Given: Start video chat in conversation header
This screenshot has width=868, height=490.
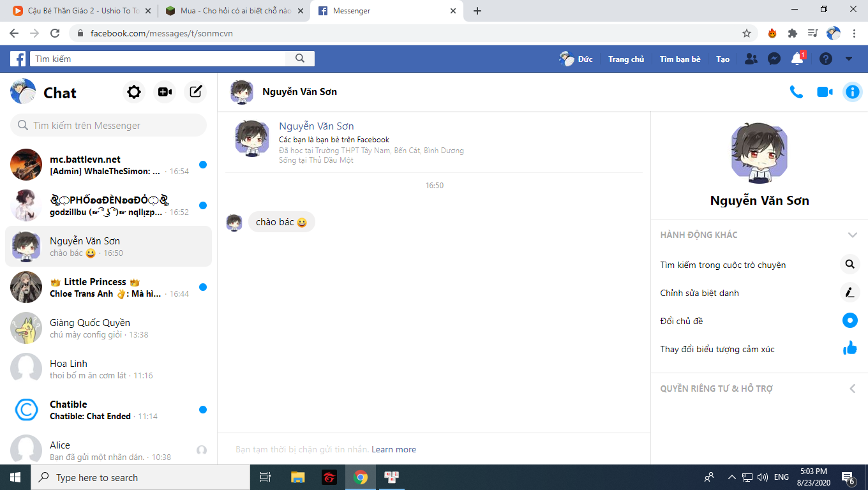Looking at the screenshot, I should (825, 93).
